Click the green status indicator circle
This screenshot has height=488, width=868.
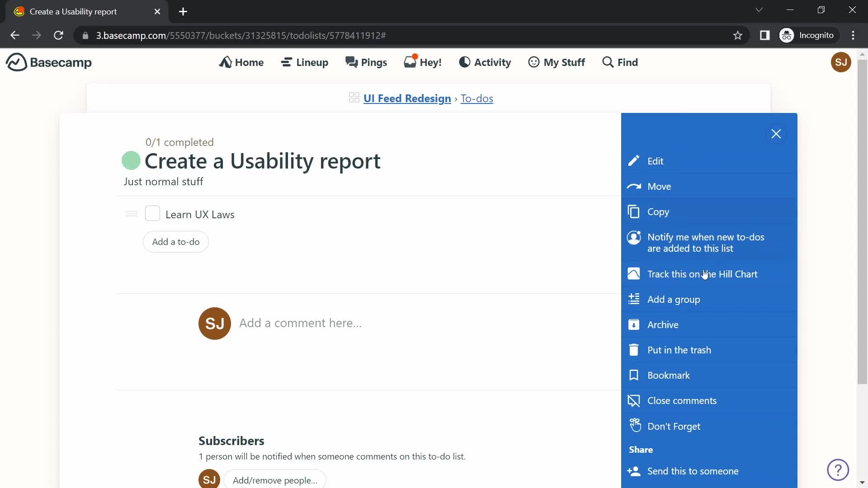coord(131,160)
